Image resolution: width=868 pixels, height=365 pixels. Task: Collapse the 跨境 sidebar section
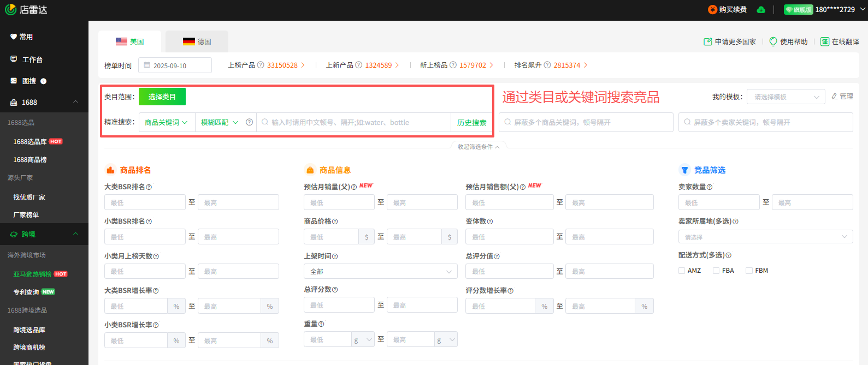point(75,234)
